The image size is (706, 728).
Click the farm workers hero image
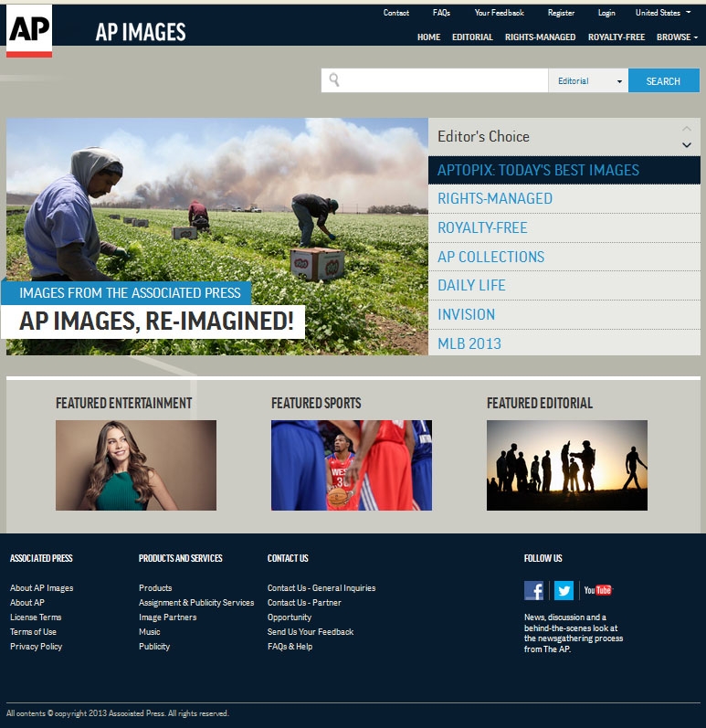click(x=216, y=237)
